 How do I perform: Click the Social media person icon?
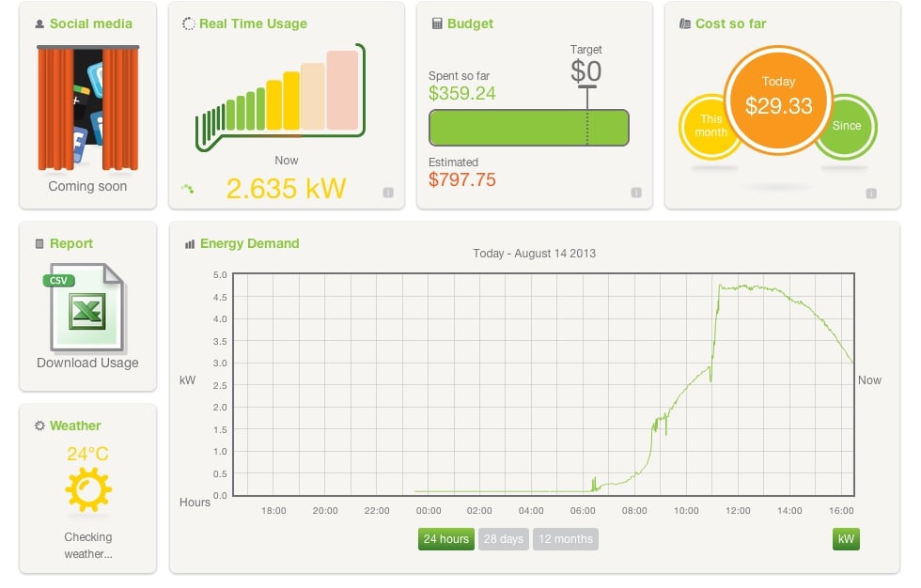coord(39,24)
